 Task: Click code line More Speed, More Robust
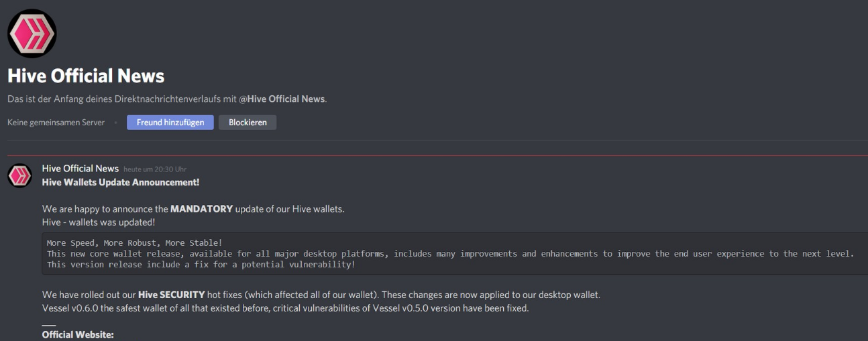pos(134,243)
